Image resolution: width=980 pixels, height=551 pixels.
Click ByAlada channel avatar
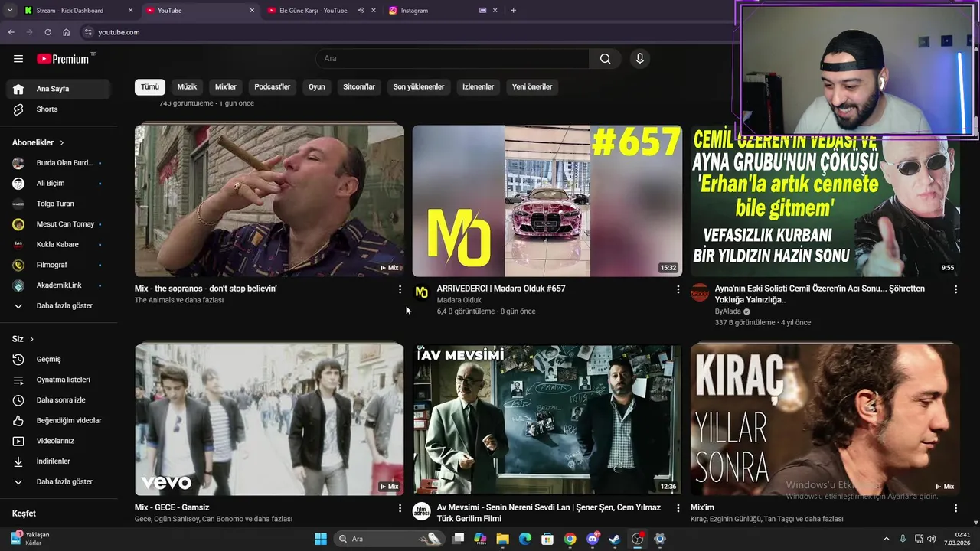[x=700, y=292]
